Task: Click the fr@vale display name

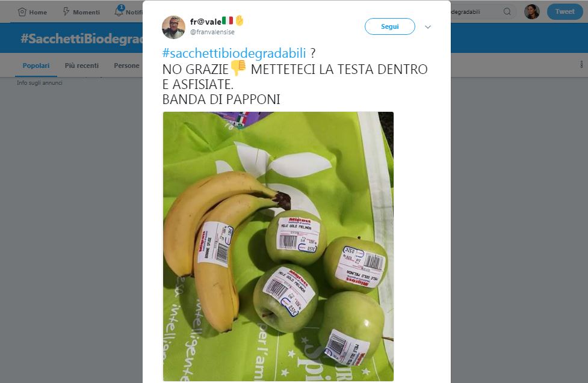Action: tap(205, 22)
